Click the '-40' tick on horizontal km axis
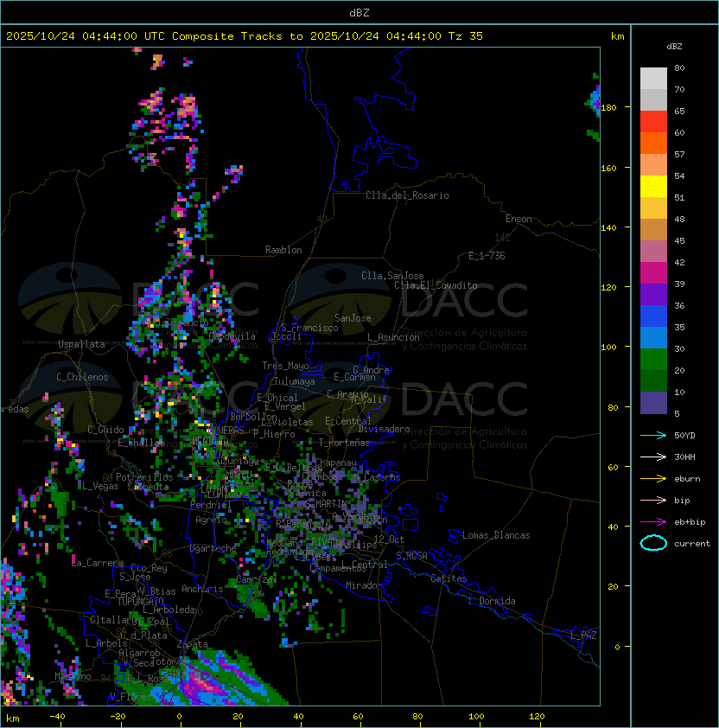 click(x=57, y=717)
